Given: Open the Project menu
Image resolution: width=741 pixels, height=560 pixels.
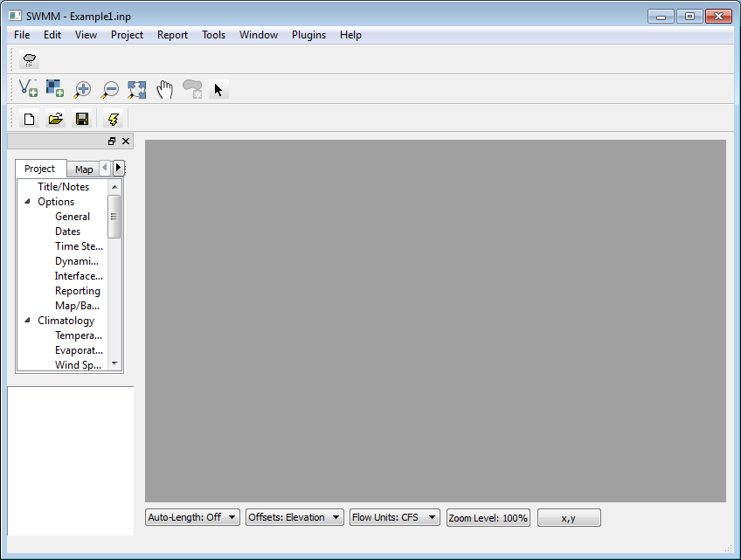Looking at the screenshot, I should (127, 35).
